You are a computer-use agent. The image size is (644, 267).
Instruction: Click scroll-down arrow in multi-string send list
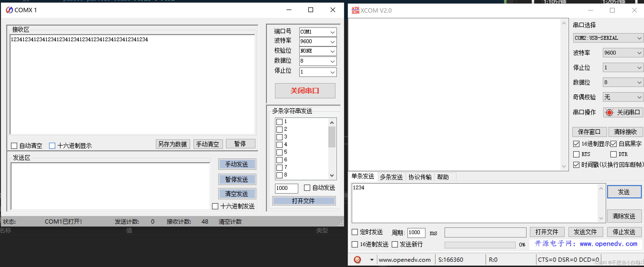pyautogui.click(x=332, y=175)
